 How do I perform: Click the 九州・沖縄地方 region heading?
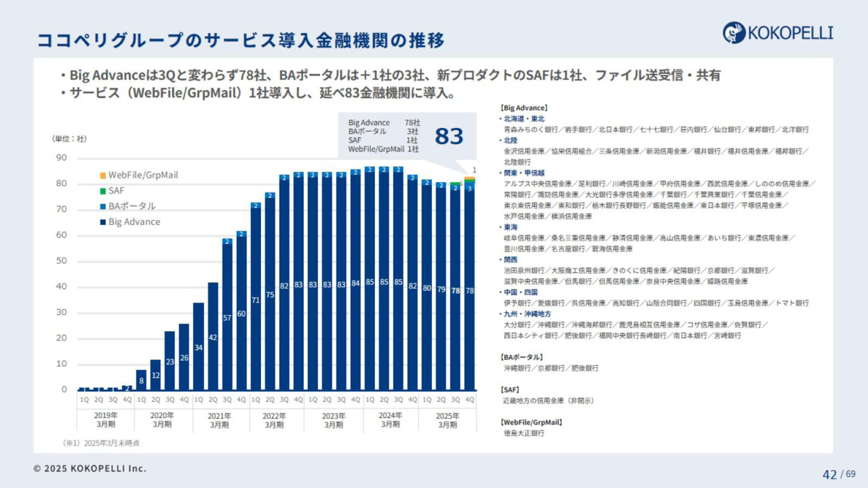[x=526, y=314]
